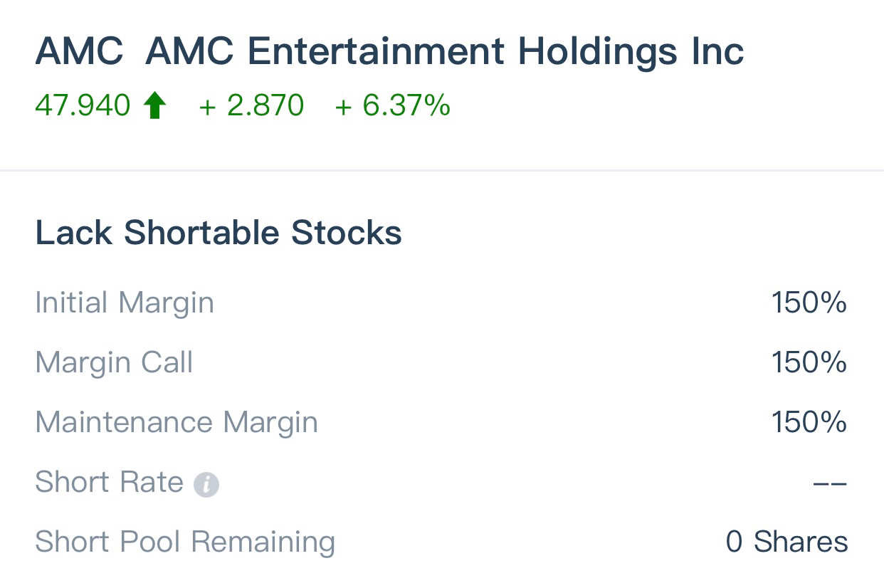Viewport: 884px width, 588px height.
Task: Select the +2.870 price change value
Action: 251,106
